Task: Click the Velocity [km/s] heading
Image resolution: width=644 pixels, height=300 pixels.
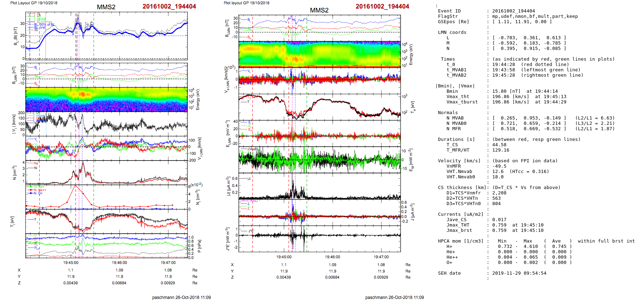Action: click(x=459, y=161)
